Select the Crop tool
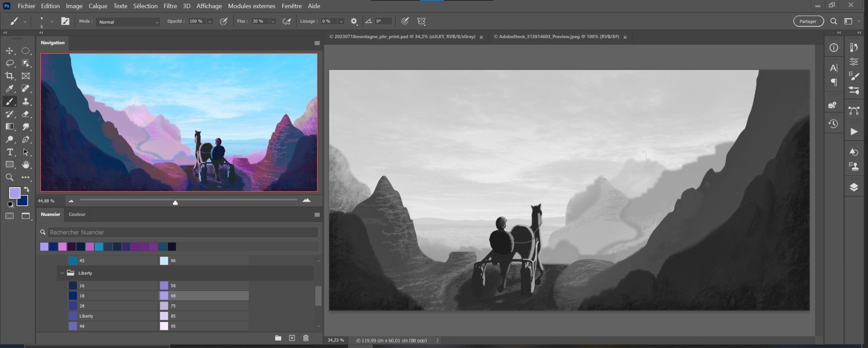 [x=9, y=76]
